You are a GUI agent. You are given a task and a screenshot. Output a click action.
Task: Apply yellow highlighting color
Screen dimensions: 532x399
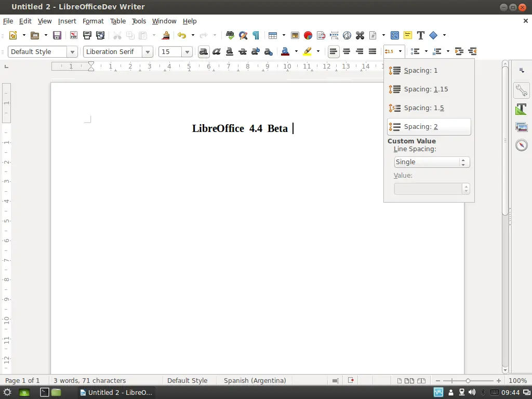click(307, 51)
